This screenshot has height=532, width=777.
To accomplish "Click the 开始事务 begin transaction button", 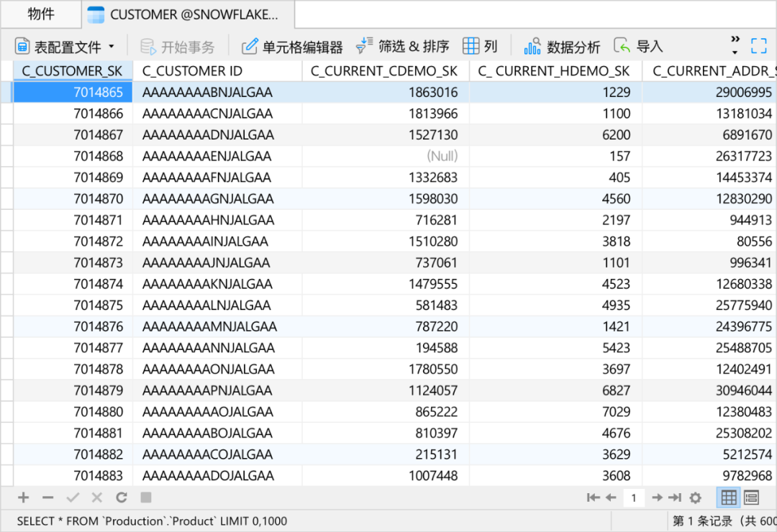I will point(178,47).
